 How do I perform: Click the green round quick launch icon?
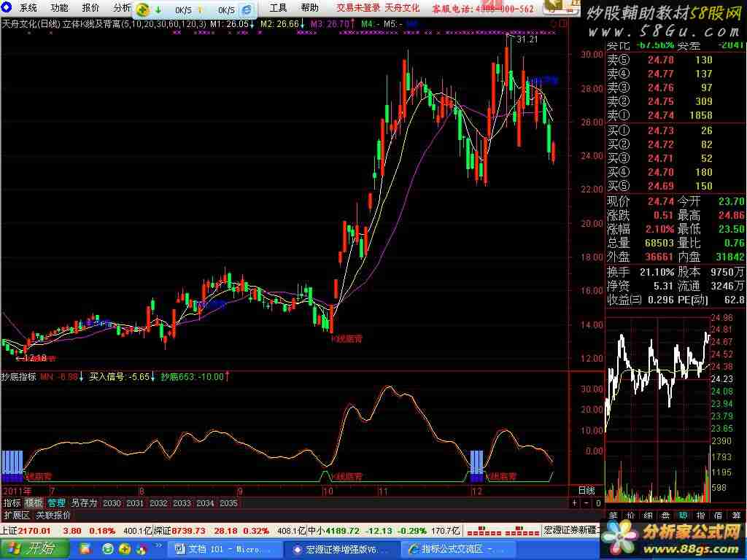point(108,550)
